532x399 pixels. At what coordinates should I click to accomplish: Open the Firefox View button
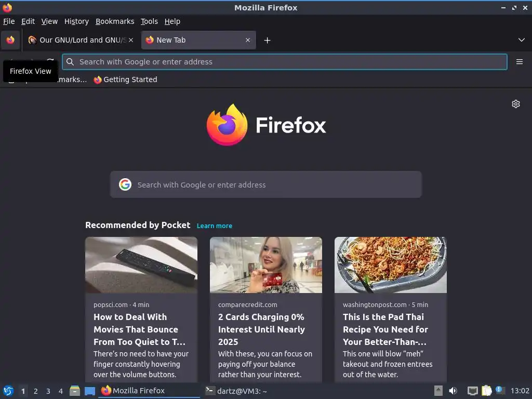tap(10, 40)
